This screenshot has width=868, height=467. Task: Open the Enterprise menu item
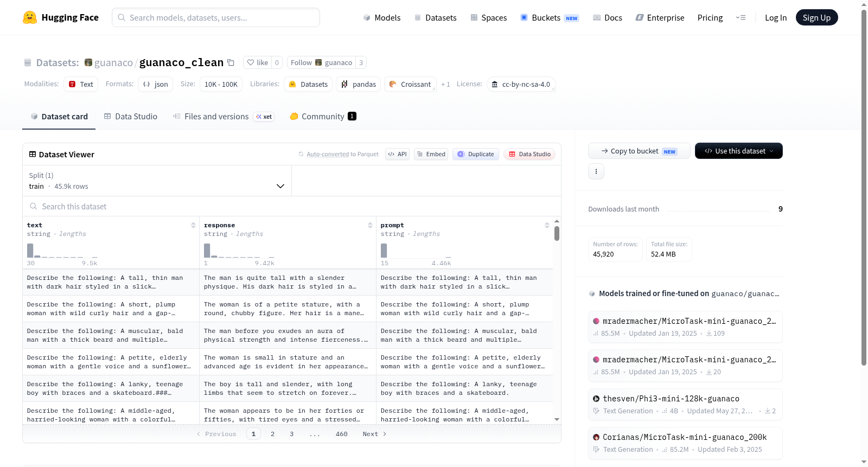(660, 17)
